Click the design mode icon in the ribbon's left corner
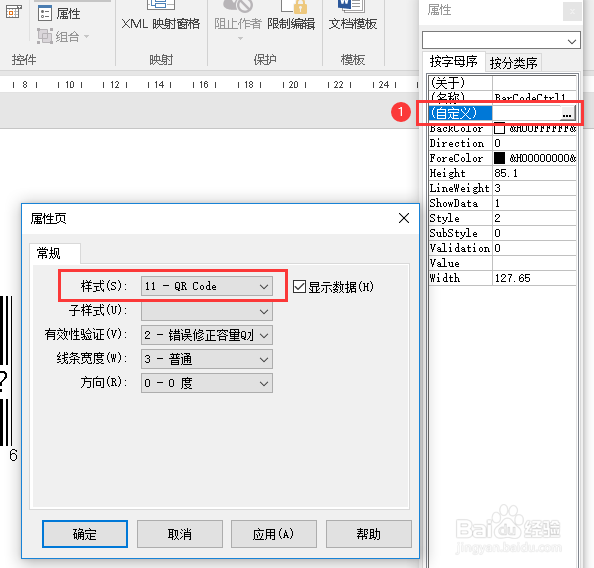 (x=14, y=12)
